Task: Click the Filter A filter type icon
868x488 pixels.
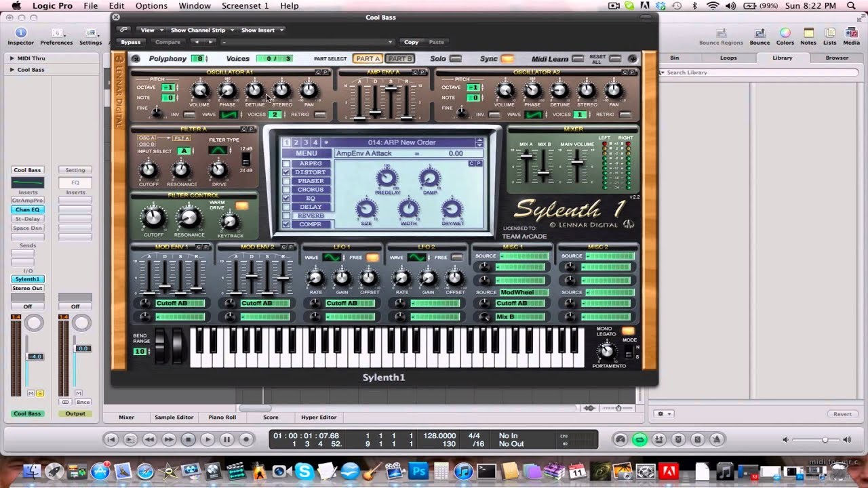Action: tap(218, 150)
